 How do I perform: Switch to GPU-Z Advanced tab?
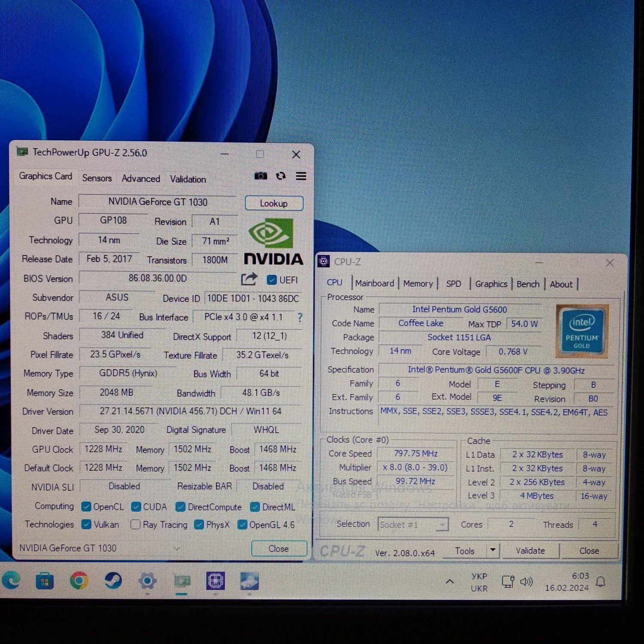[141, 179]
